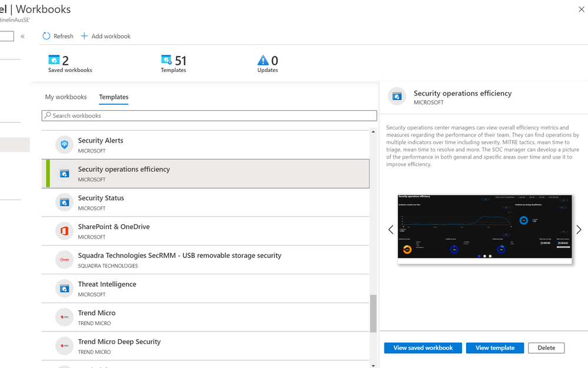Click the scrollbar up arrow of template list

coord(373,132)
